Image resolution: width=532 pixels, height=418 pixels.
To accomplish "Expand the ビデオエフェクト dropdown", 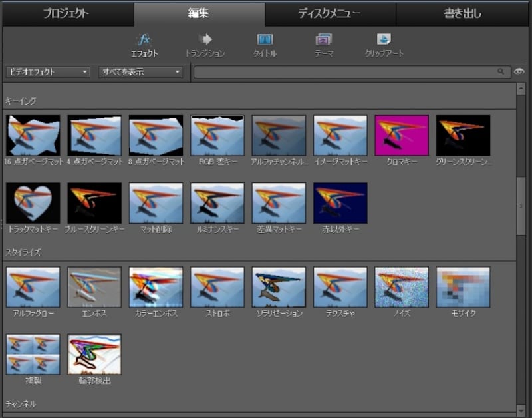I will click(48, 72).
